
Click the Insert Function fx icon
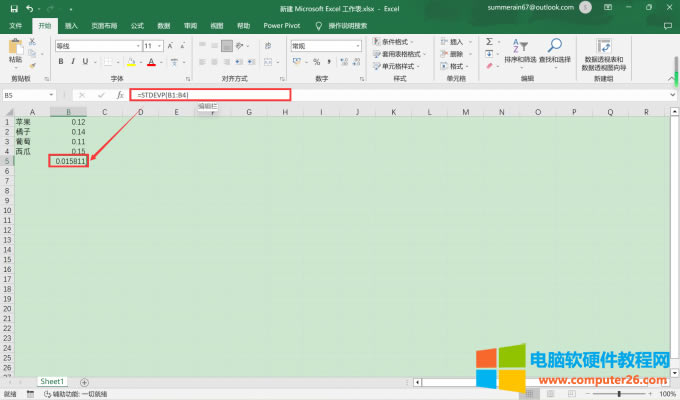pos(119,95)
